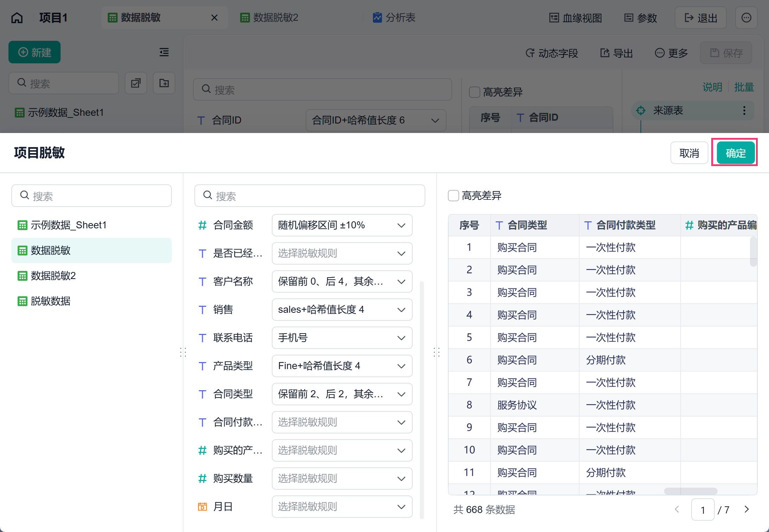Select 脱敏数据 table in dialog list
The height and width of the screenshot is (532, 769).
pyautogui.click(x=92, y=301)
